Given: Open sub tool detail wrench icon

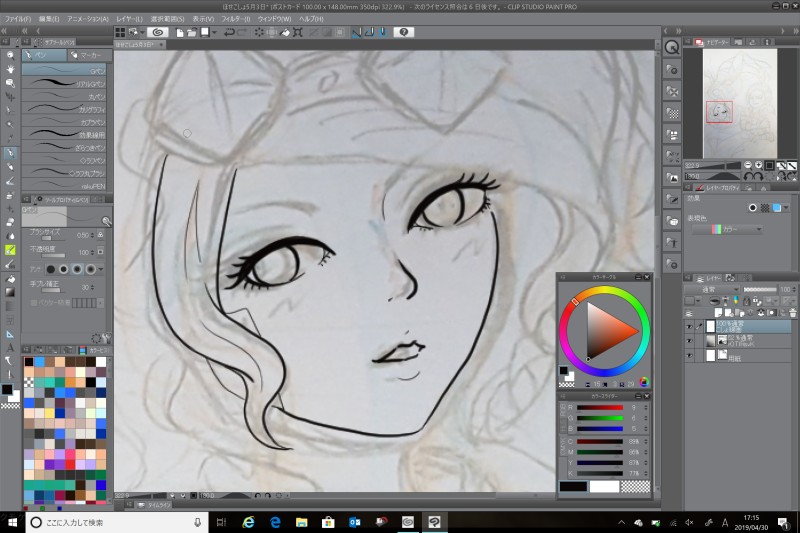Looking at the screenshot, I should tap(106, 338).
